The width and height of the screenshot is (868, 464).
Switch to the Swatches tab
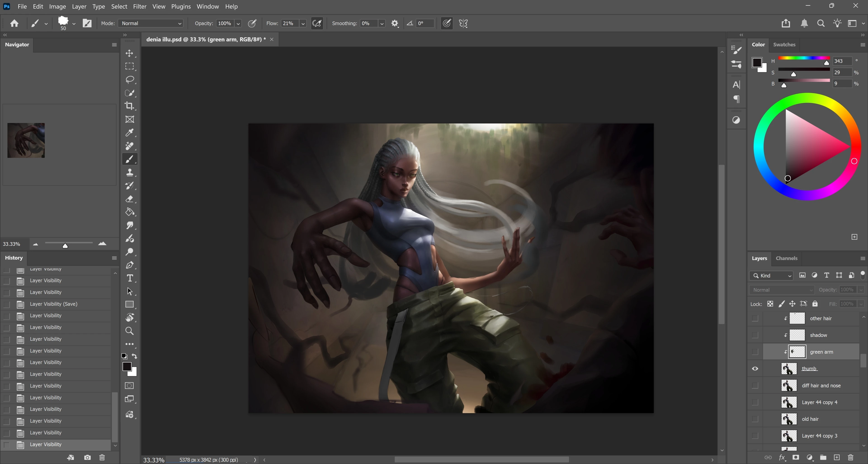[x=784, y=45]
